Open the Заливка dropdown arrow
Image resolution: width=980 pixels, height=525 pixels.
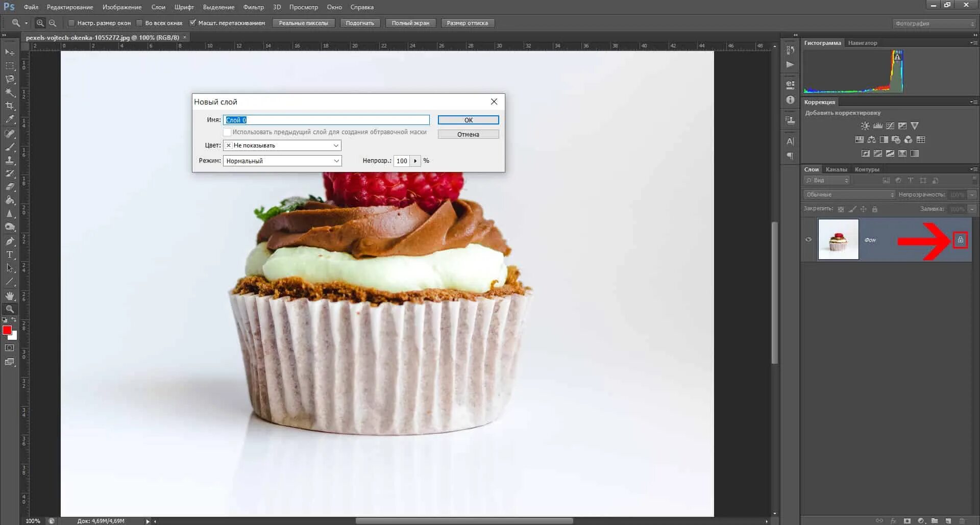[972, 209]
